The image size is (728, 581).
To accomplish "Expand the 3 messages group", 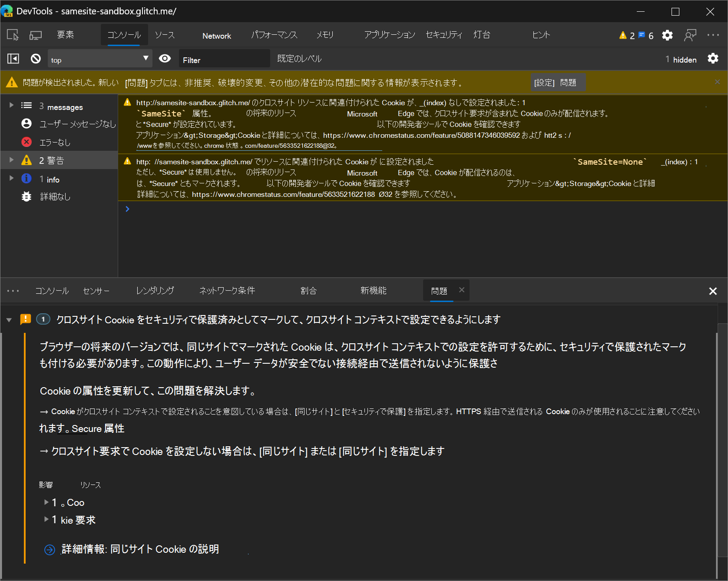I will click(x=12, y=105).
